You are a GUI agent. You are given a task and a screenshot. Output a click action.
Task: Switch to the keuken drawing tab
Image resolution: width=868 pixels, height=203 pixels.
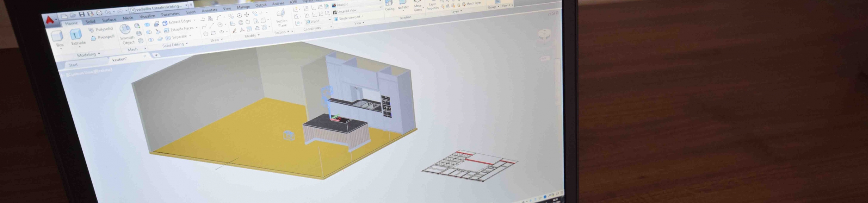click(119, 60)
